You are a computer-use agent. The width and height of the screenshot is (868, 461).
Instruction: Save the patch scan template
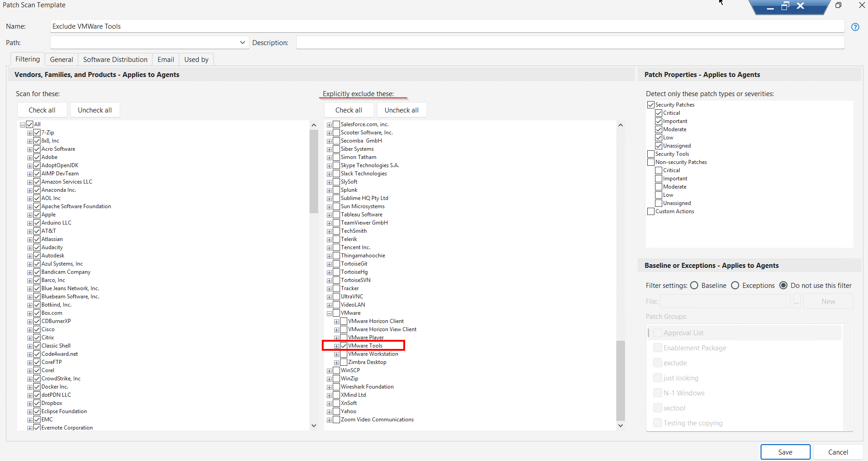pyautogui.click(x=785, y=452)
